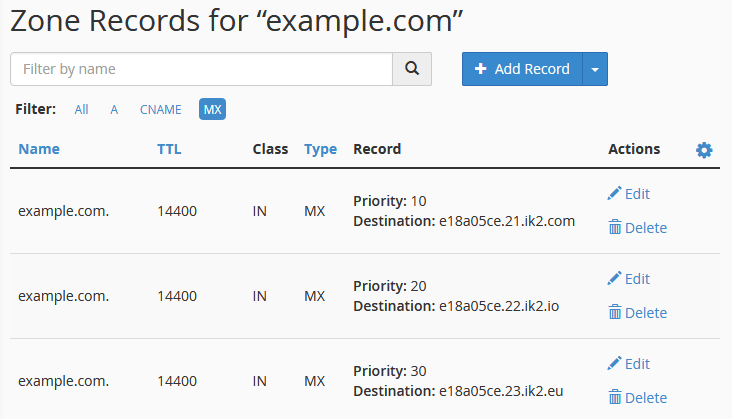Sort records by TTL column
The width and height of the screenshot is (732, 419).
(169, 149)
